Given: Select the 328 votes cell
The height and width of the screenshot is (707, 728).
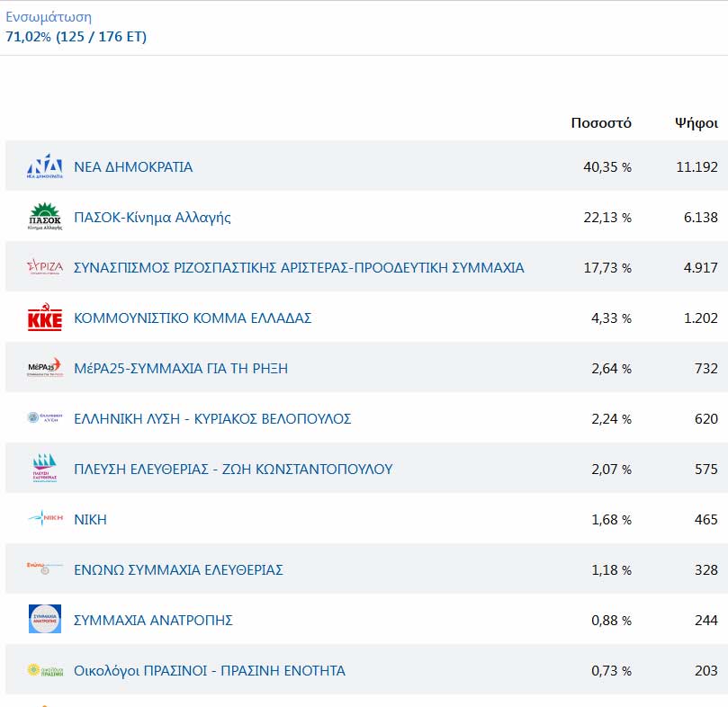Looking at the screenshot, I should click(706, 569).
